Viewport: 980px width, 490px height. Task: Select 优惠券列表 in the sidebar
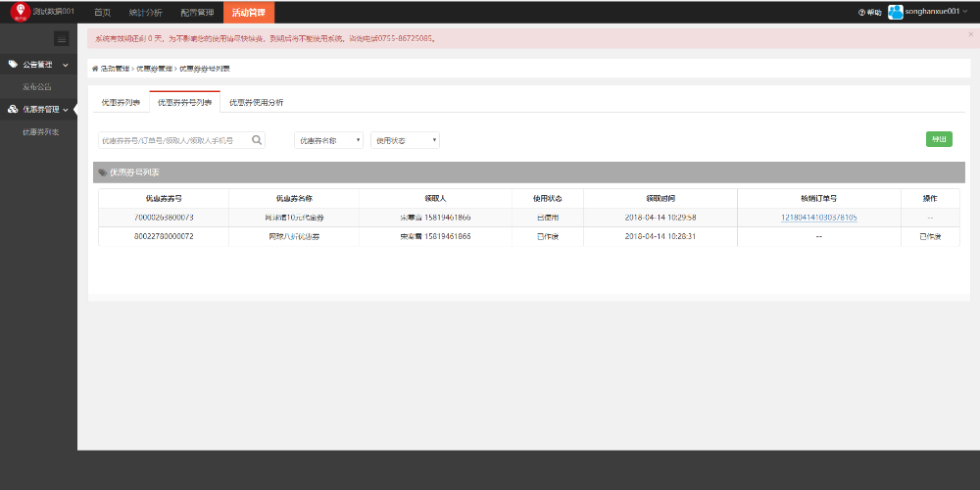click(x=40, y=132)
